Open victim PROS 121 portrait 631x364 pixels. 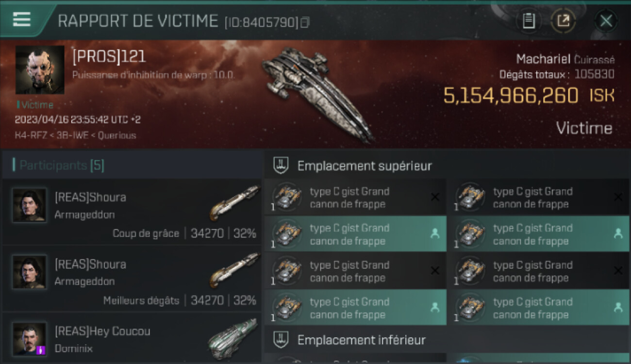pyautogui.click(x=40, y=70)
